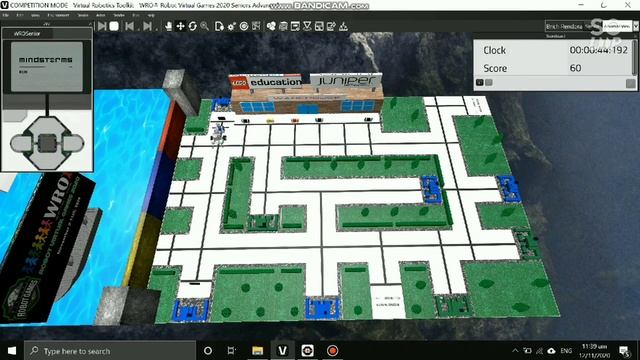Stop the simulation with the square stop icon
640x360 pixels.
[114, 26]
